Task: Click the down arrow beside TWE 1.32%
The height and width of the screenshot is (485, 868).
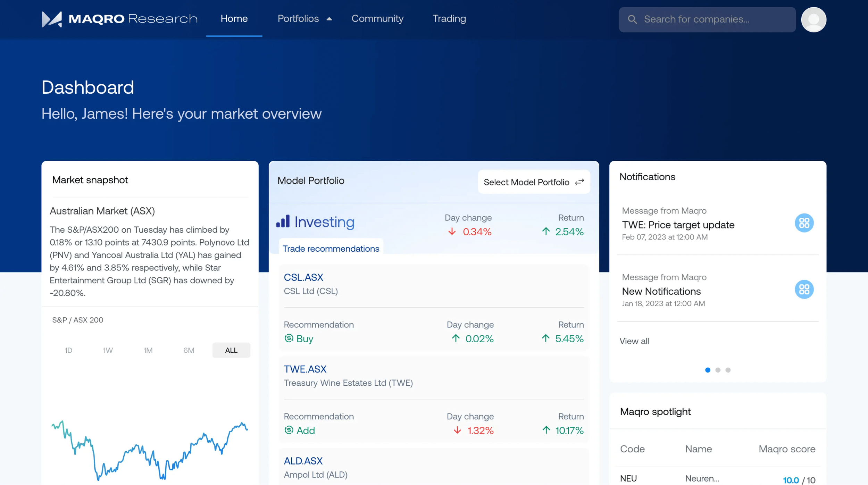Action: pyautogui.click(x=457, y=430)
